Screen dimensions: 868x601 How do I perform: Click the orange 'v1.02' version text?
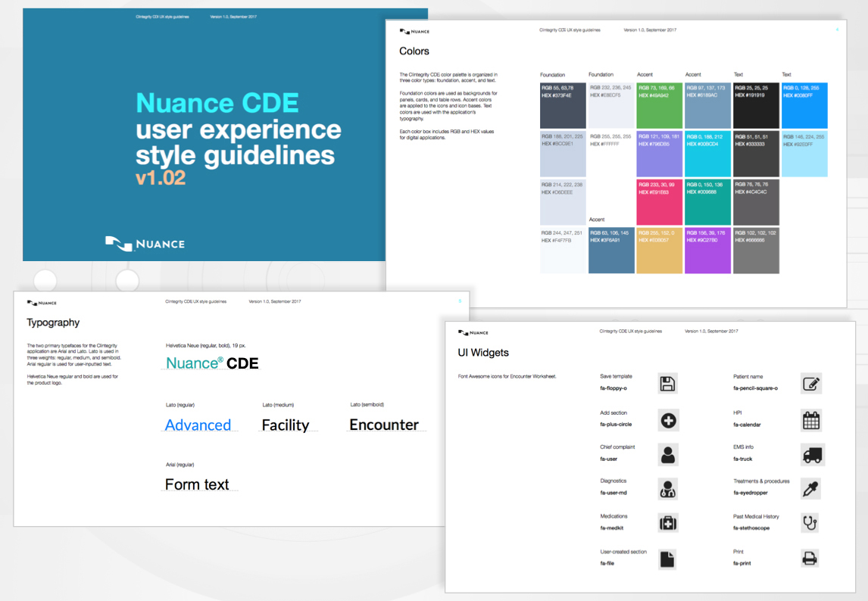coord(161,178)
